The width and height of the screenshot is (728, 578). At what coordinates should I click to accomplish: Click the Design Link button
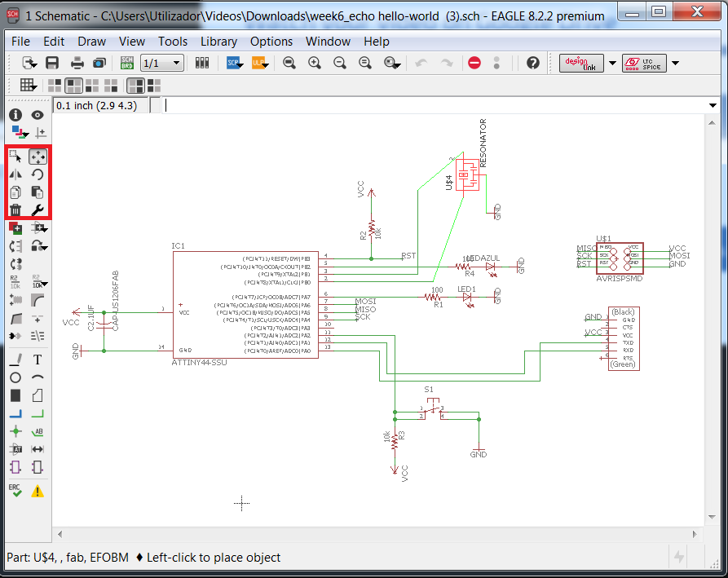click(x=581, y=63)
